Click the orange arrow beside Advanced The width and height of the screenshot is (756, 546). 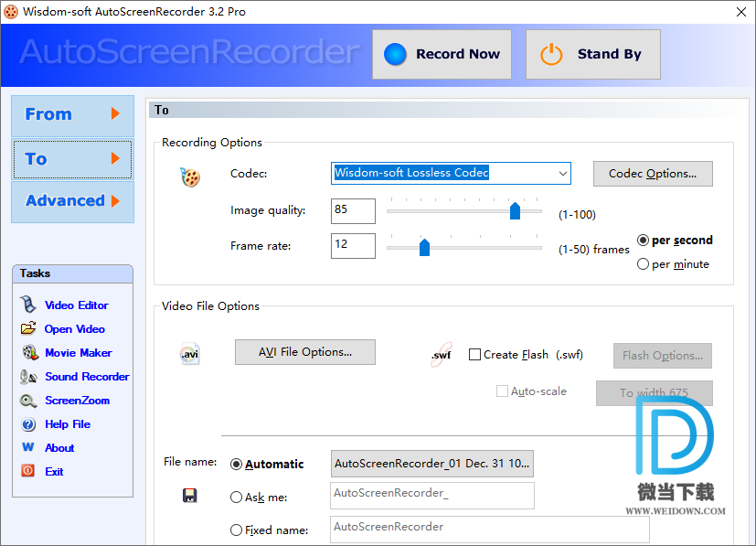115,200
